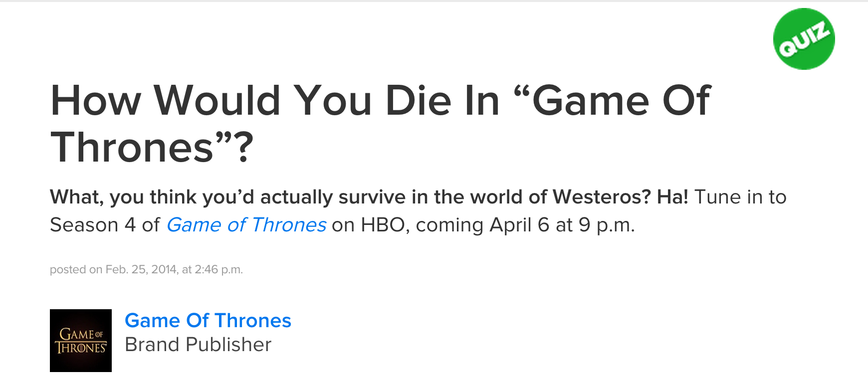The image size is (868, 392).
Task: Click the "Season 4 of" text
Action: [105, 225]
